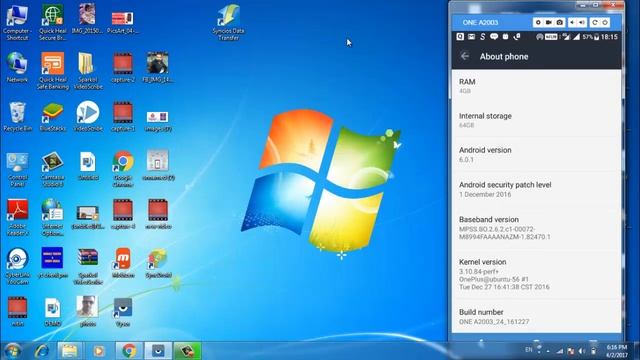Switch to Camtasia recorder from the taskbar
Viewport: 640px width, 360px height.
tap(187, 351)
